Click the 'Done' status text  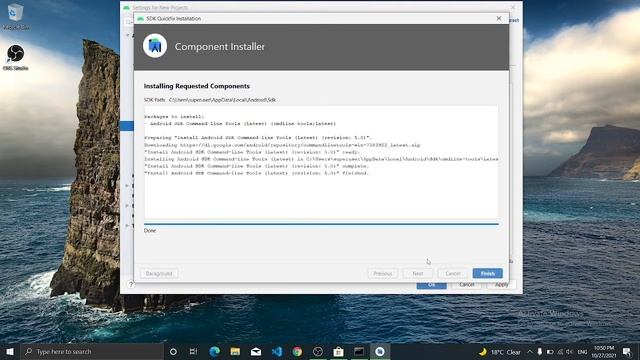click(x=150, y=231)
